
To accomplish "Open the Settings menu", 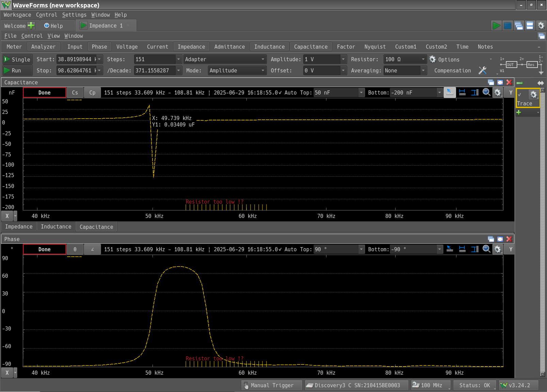I will pos(74,15).
